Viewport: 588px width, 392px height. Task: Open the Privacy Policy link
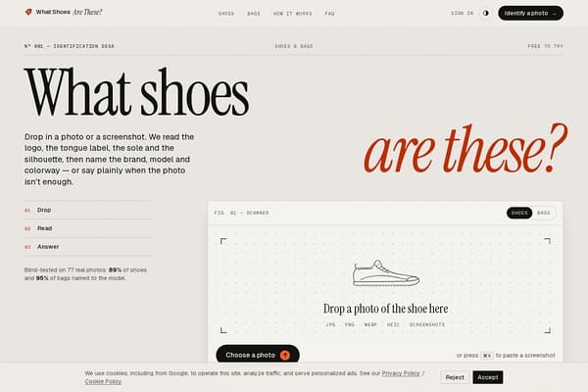pos(401,373)
